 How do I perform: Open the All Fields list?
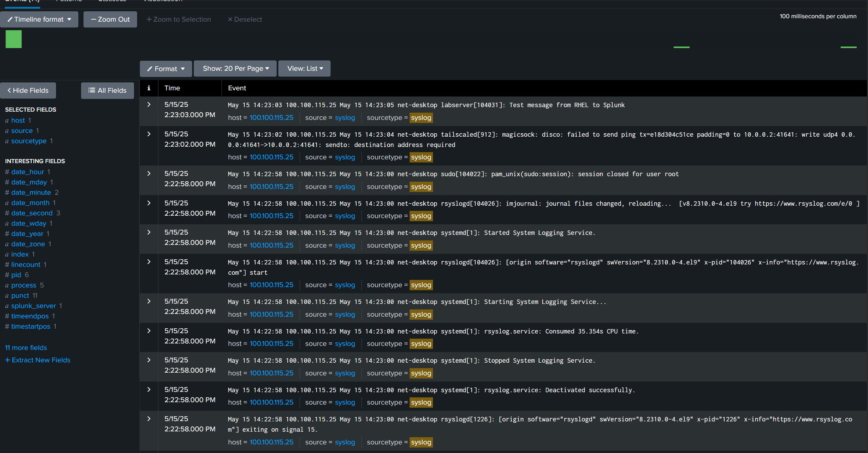tap(108, 90)
